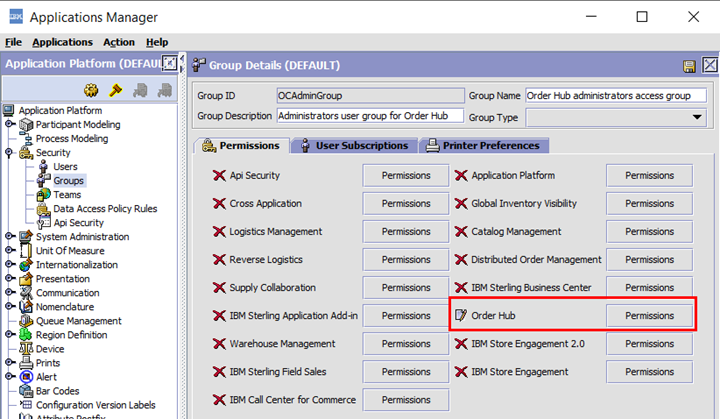Select Configuration Version Labels tree item
The width and height of the screenshot is (720, 419).
coord(96,405)
